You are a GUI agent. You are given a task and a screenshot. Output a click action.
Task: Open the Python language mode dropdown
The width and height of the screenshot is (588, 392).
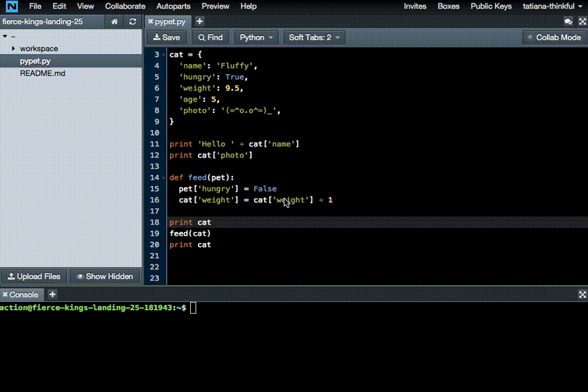(x=256, y=37)
